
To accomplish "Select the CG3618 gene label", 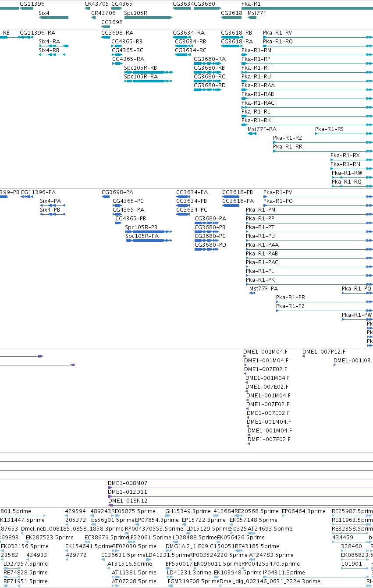I will point(231,13).
